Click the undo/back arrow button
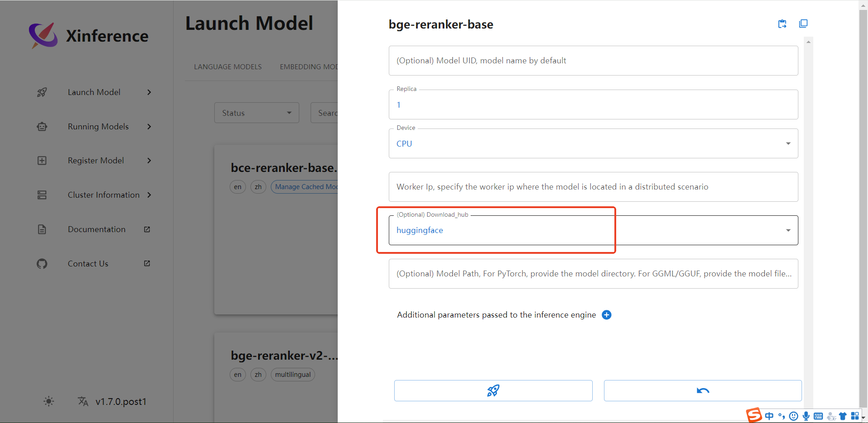Screen dimensions: 868x423 703,390
